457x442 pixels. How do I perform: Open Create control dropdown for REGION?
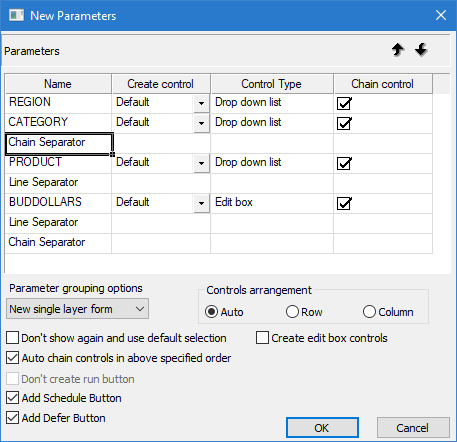[201, 103]
